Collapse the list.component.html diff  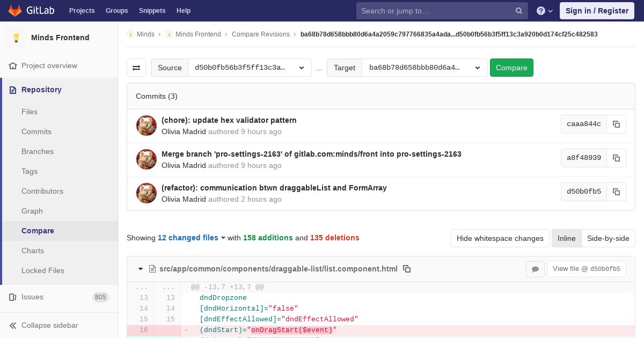pos(141,269)
